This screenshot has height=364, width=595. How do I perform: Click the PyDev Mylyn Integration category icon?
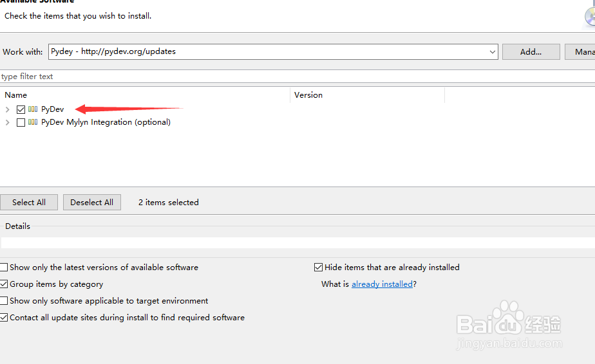33,122
